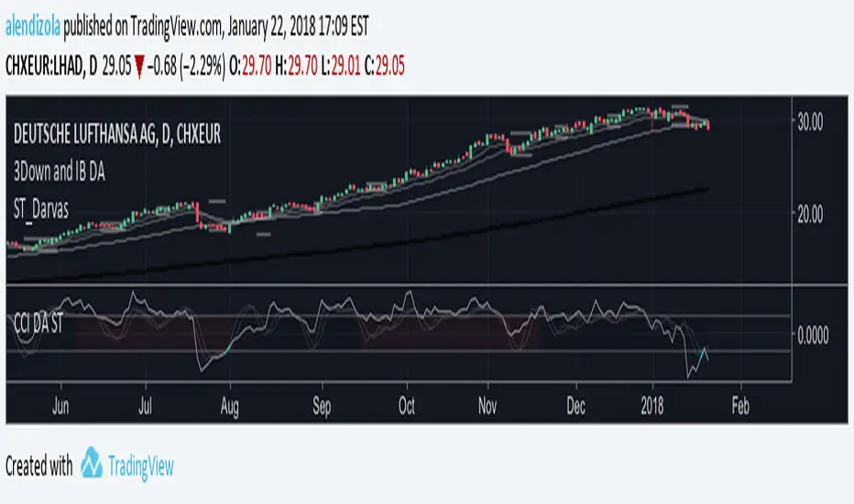Click the last price 29.05 beside the symbol

[116, 66]
